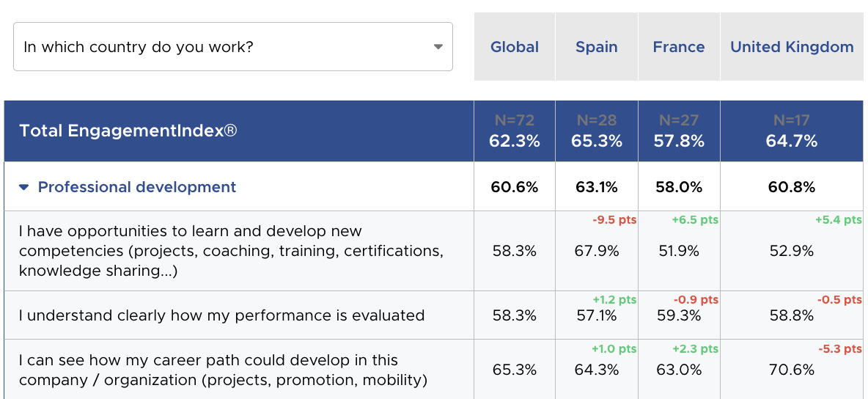Click Global total engagement score 62.3%
The height and width of the screenshot is (399, 868).
coord(515,141)
